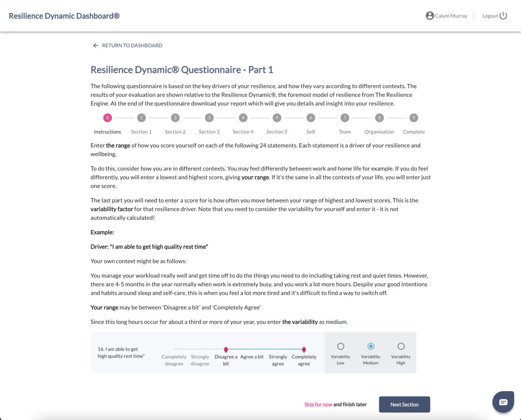Keep Variability Medium selected by clicking it
The height and width of the screenshot is (420, 521).
point(370,346)
